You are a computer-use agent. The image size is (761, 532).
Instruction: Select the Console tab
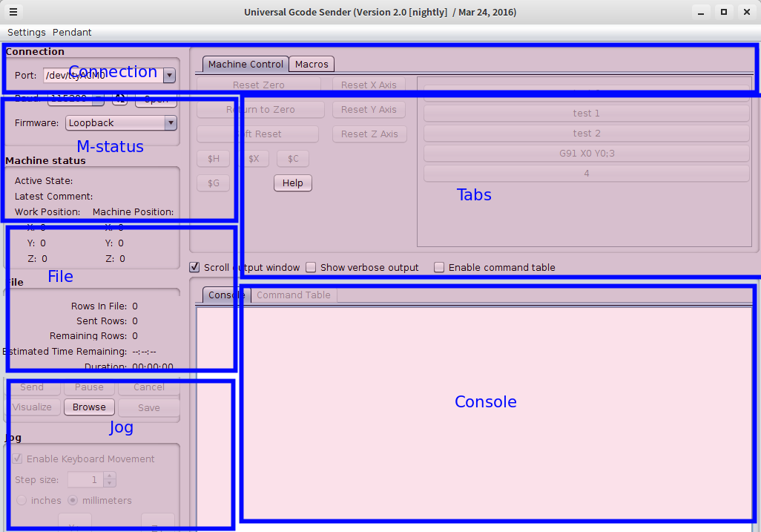(x=226, y=295)
